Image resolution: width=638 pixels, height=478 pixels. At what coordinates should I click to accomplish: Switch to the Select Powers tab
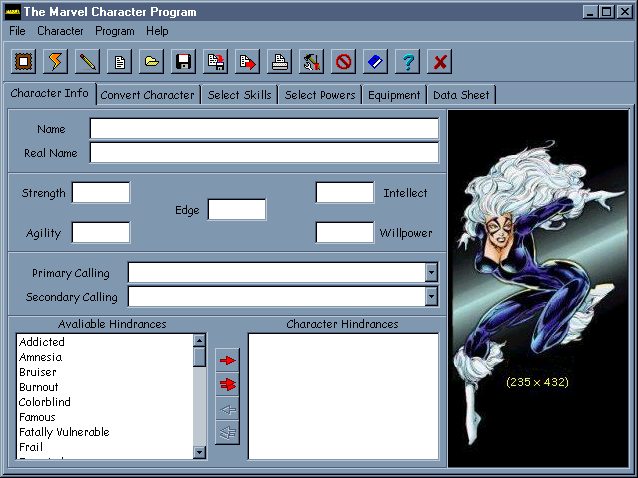tap(319, 95)
